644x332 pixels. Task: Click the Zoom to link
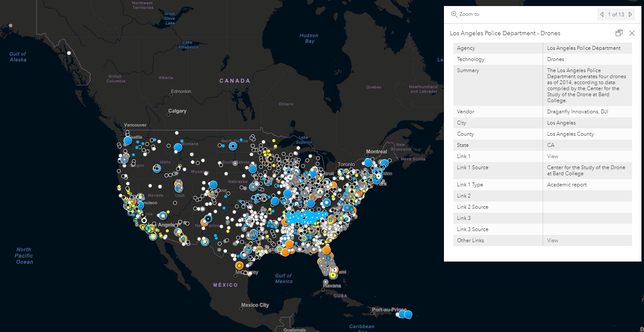(x=469, y=14)
